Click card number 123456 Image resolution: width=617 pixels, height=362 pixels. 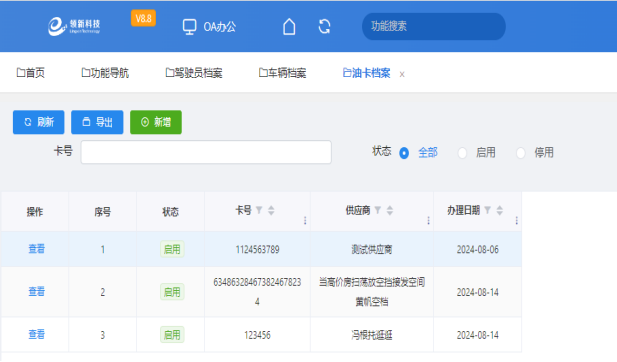pos(257,335)
